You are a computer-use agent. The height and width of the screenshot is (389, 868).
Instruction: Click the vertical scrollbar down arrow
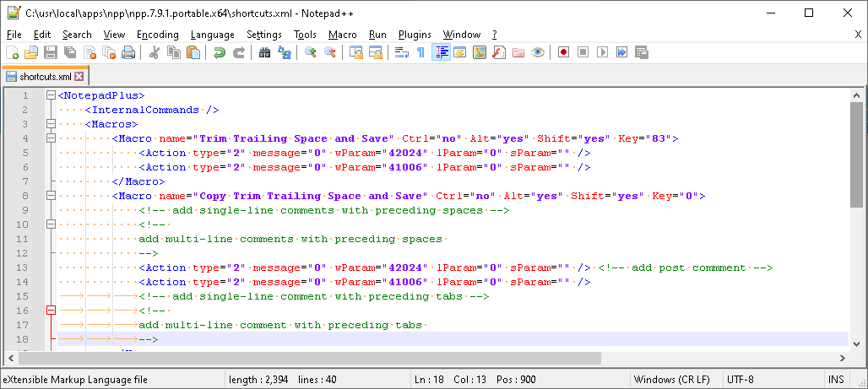(x=856, y=344)
